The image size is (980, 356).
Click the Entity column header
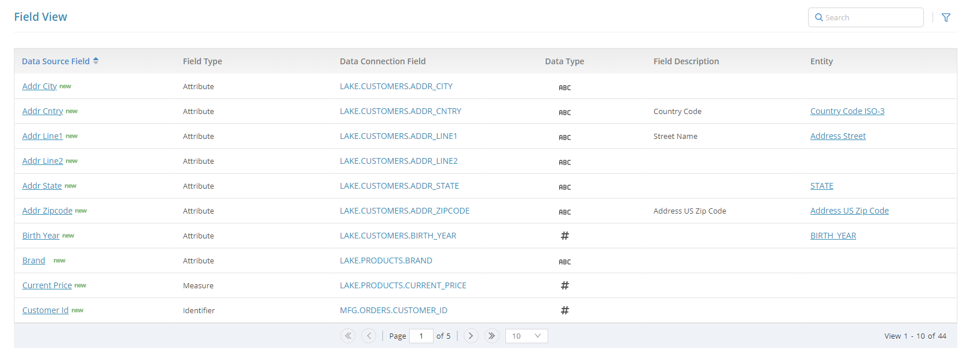821,61
